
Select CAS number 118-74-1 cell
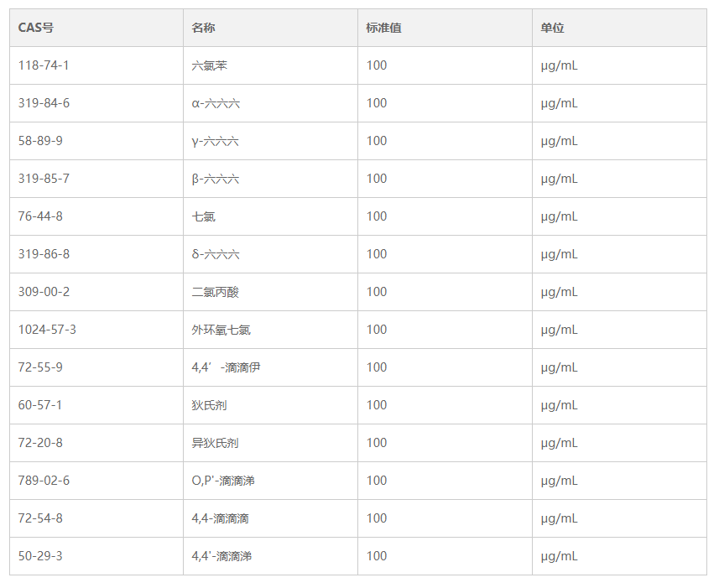pos(43,65)
